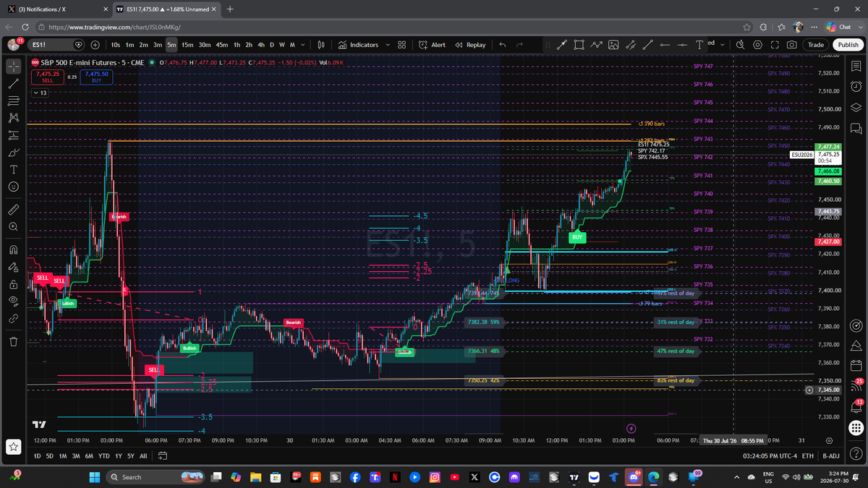Viewport: 868px width, 488px height.
Task: Select the ruler measure tool
Action: pos(13,210)
